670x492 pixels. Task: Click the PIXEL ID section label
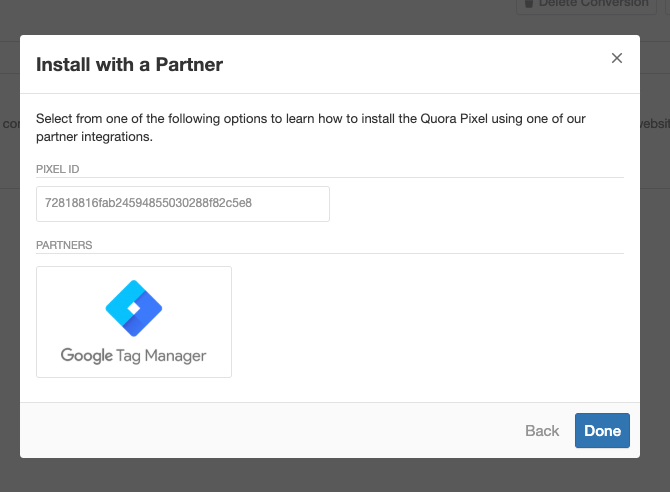click(58, 169)
